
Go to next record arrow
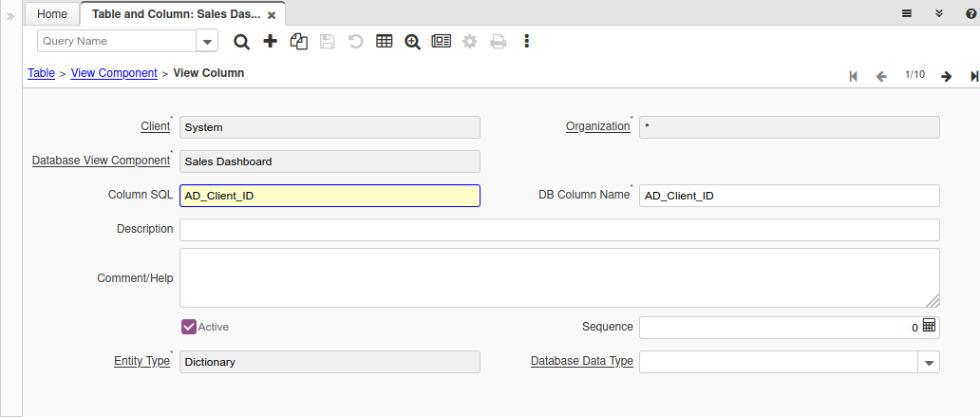[x=946, y=76]
